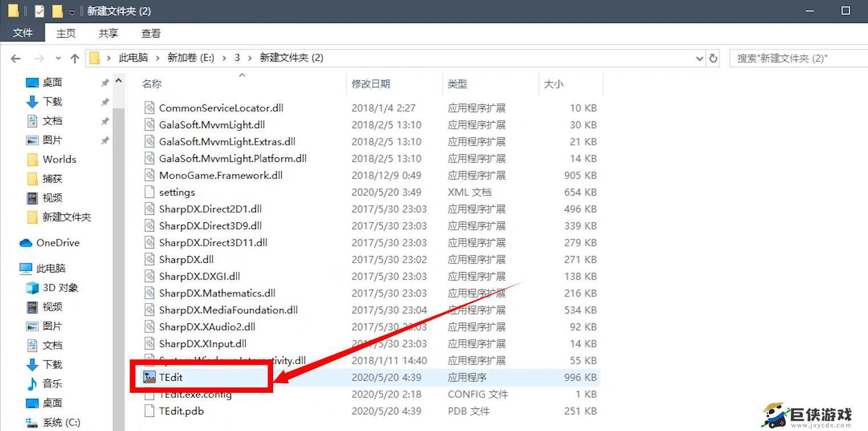Click 新建文件夹 (2) in the address path
This screenshot has height=431, width=868.
pos(291,58)
